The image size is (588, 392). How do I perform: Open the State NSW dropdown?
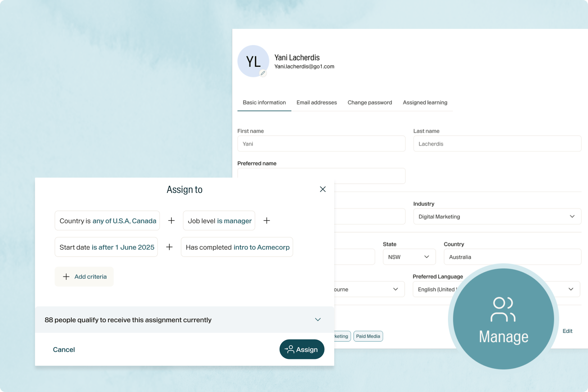tap(409, 257)
